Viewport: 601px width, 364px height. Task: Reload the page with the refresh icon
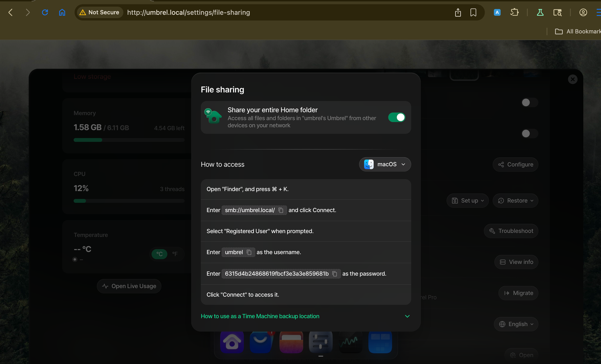click(45, 12)
